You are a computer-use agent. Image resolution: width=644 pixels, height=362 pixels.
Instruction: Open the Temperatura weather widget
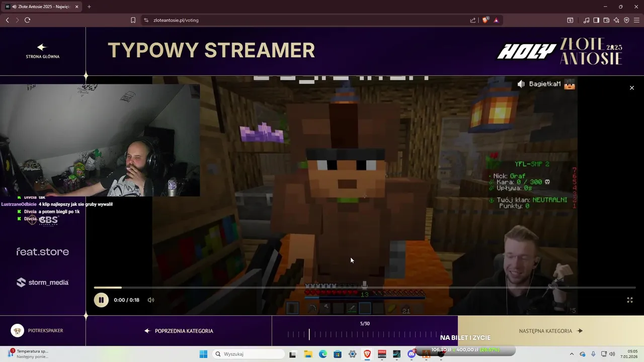tap(29, 354)
